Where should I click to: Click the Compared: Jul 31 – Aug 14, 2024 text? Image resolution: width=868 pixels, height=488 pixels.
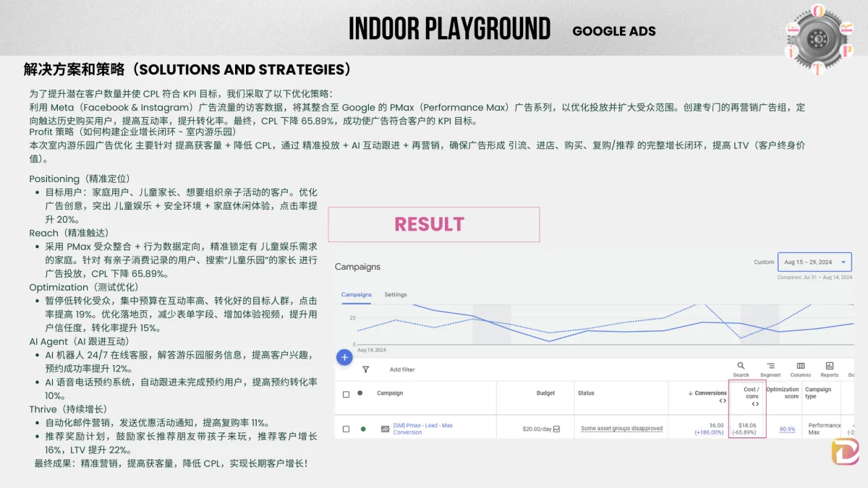click(x=814, y=278)
